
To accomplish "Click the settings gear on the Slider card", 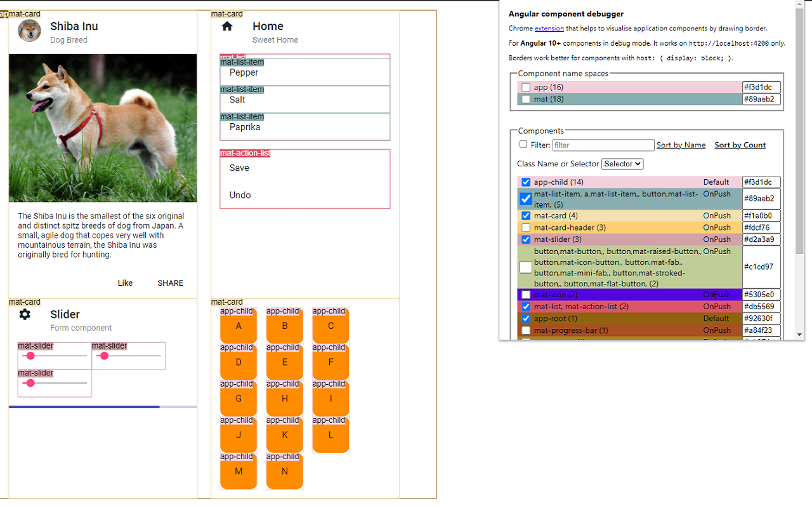I will pos(24,314).
